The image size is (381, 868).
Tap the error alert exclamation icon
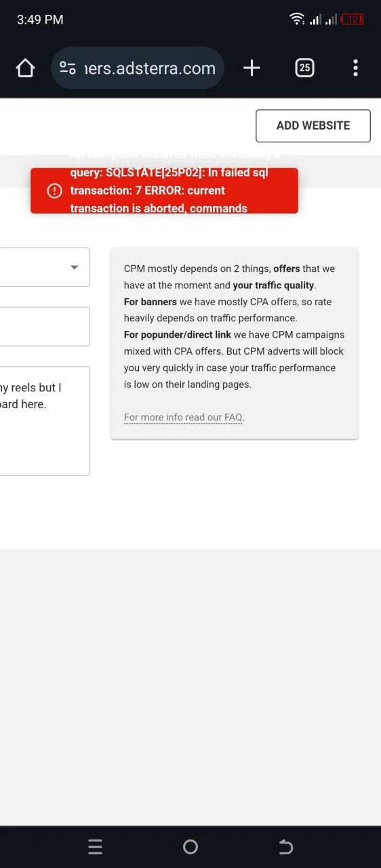[x=54, y=191]
